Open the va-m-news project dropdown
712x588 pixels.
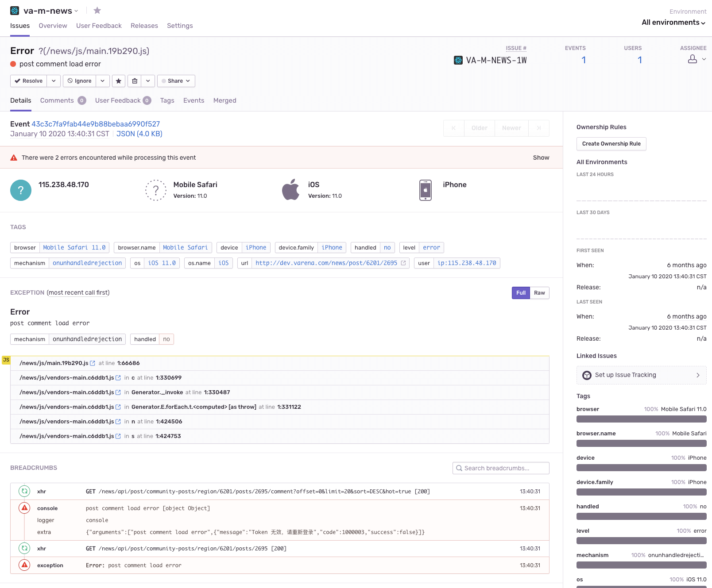tap(76, 11)
